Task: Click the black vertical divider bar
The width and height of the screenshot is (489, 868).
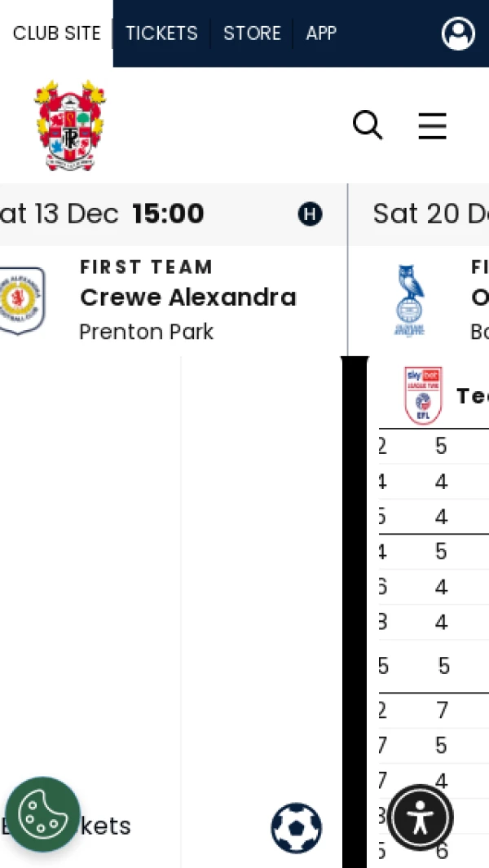Action: [355, 611]
